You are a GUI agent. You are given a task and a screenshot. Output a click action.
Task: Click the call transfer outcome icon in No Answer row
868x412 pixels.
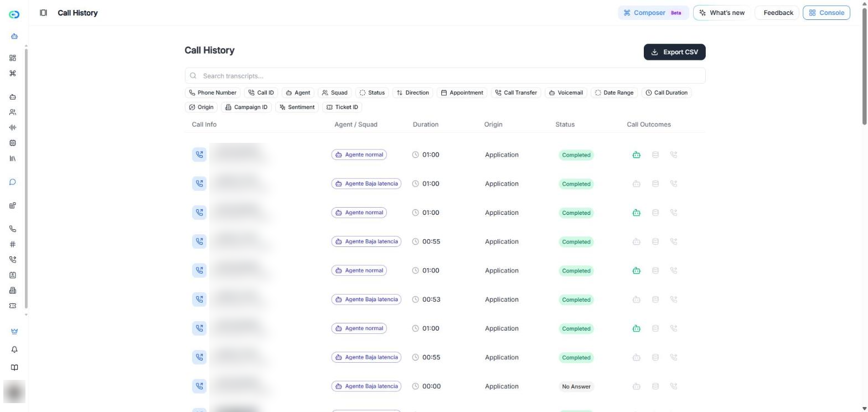[x=674, y=387]
